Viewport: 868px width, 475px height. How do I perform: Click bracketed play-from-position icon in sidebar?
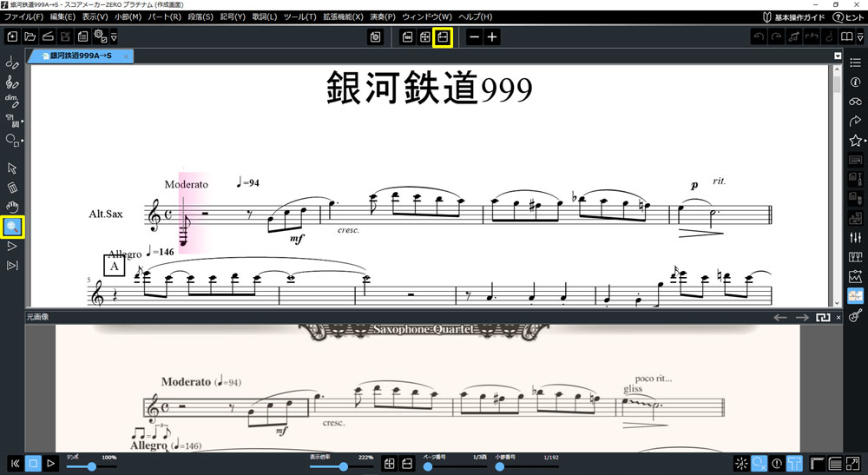11,266
